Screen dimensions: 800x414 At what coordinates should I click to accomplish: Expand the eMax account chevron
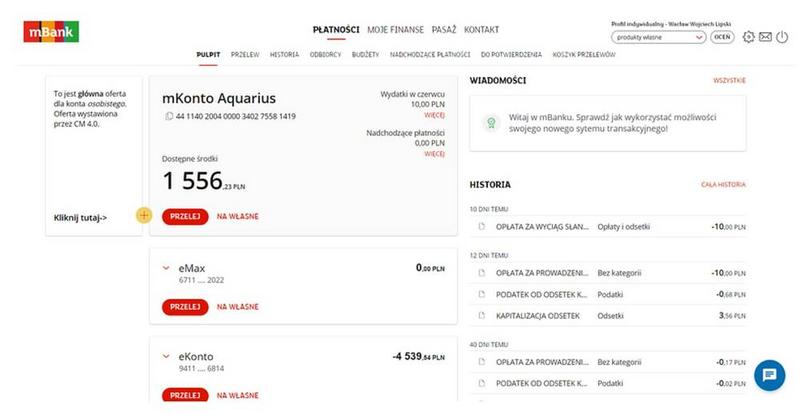point(166,268)
